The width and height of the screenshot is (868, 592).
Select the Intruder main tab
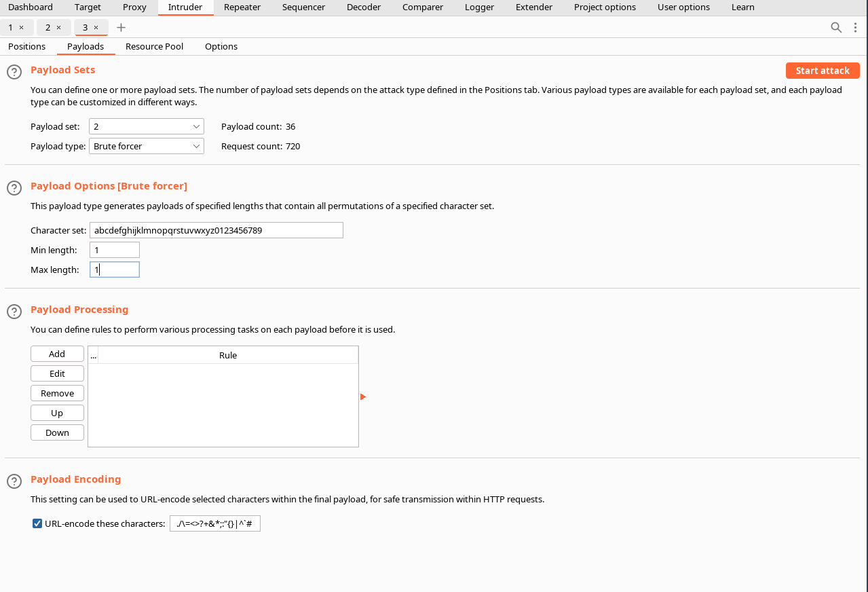click(185, 7)
